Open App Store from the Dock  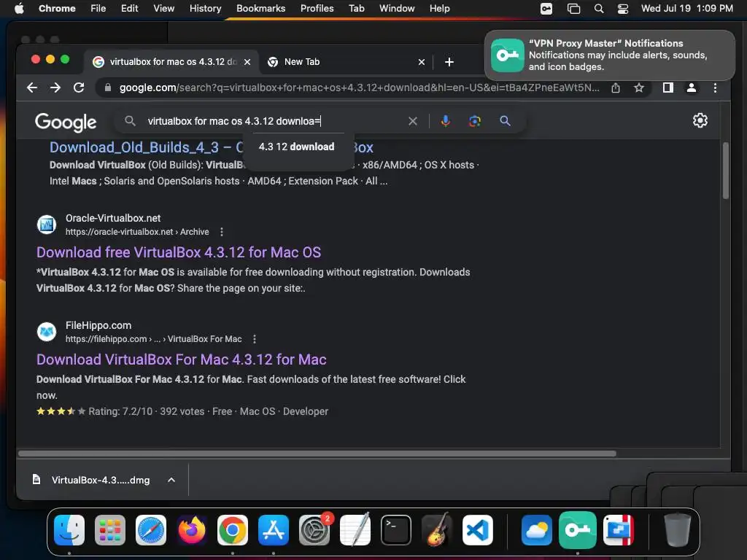(274, 530)
